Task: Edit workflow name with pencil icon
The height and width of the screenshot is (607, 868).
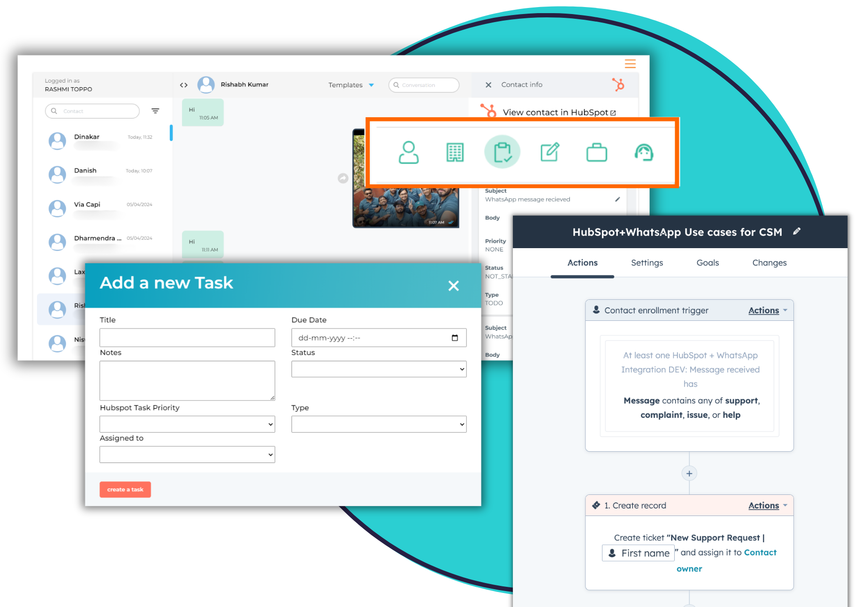Action: click(x=797, y=231)
